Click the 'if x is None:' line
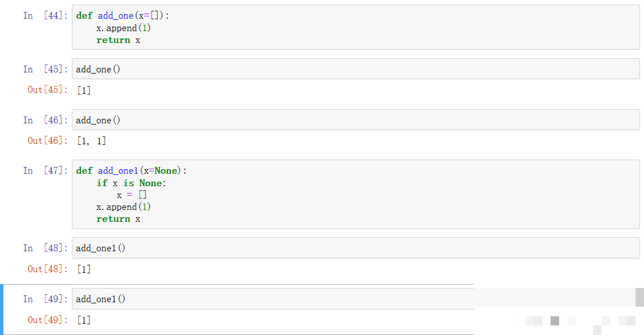This screenshot has width=644, height=335. click(x=131, y=183)
